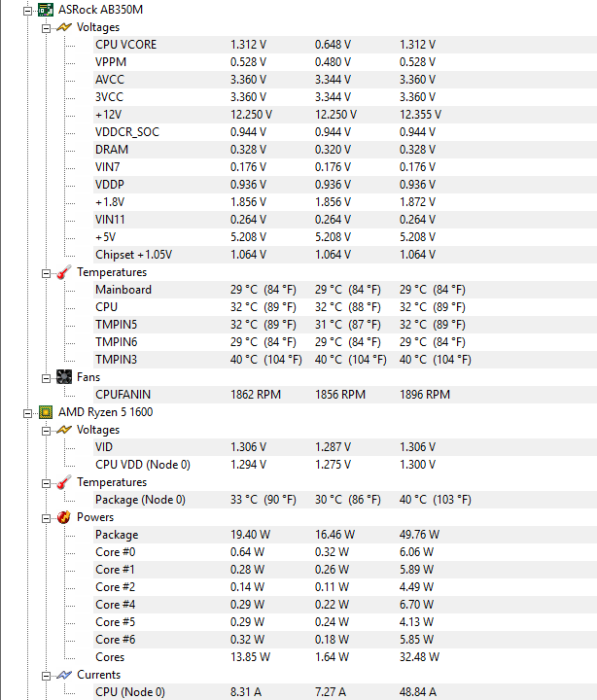Click the Currents waveform icon
597x700 pixels.
pyautogui.click(x=64, y=675)
